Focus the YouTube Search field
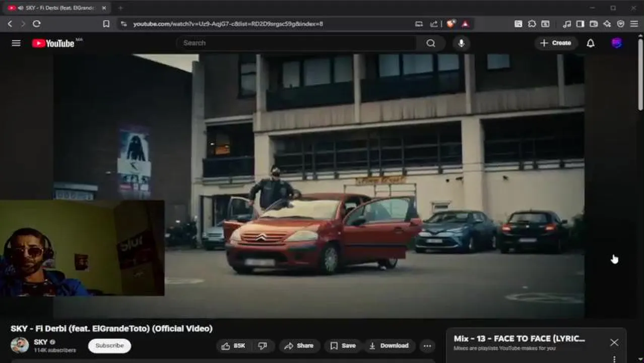 [297, 43]
